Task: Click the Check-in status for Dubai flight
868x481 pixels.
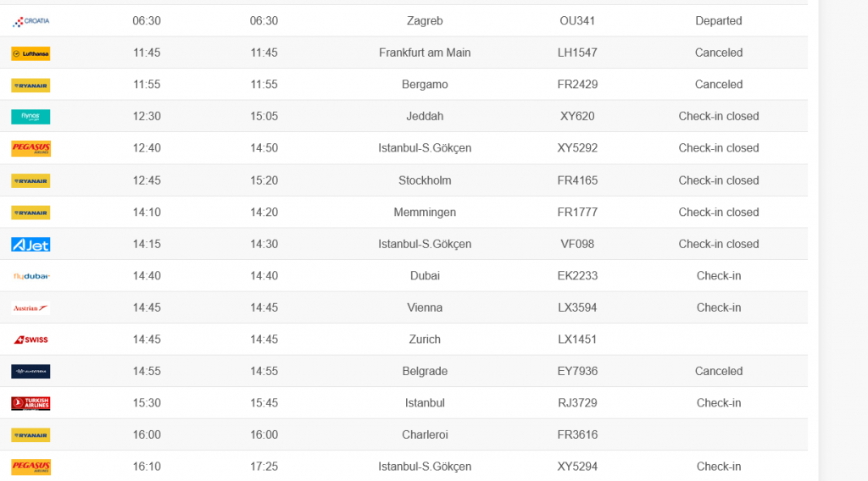Action: click(x=719, y=276)
